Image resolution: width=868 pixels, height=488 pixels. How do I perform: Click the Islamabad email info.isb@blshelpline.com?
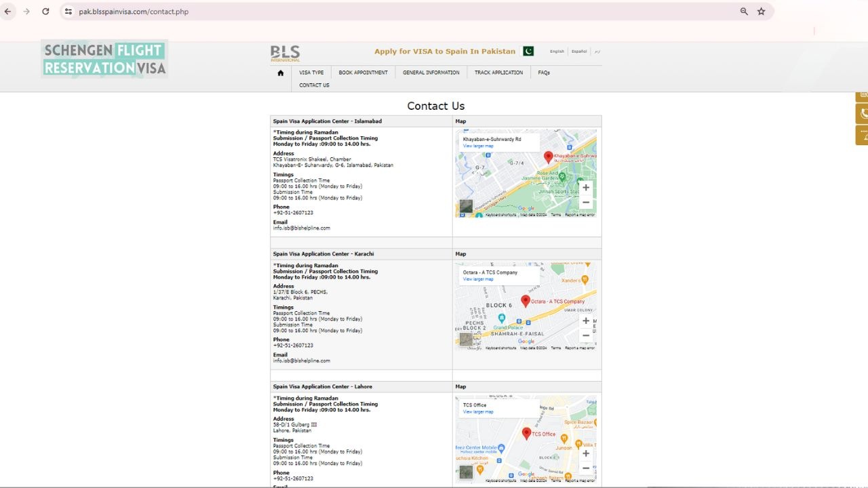[x=302, y=228]
